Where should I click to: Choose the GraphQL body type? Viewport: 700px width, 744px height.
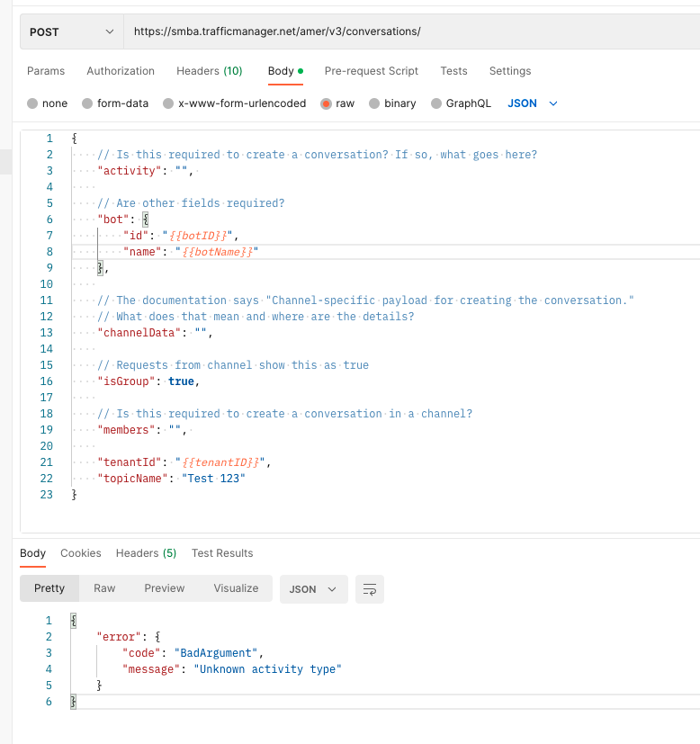(x=436, y=103)
